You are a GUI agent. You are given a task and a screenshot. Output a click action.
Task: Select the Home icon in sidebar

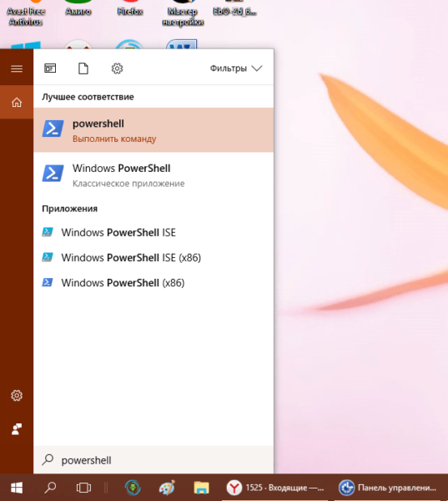(17, 102)
